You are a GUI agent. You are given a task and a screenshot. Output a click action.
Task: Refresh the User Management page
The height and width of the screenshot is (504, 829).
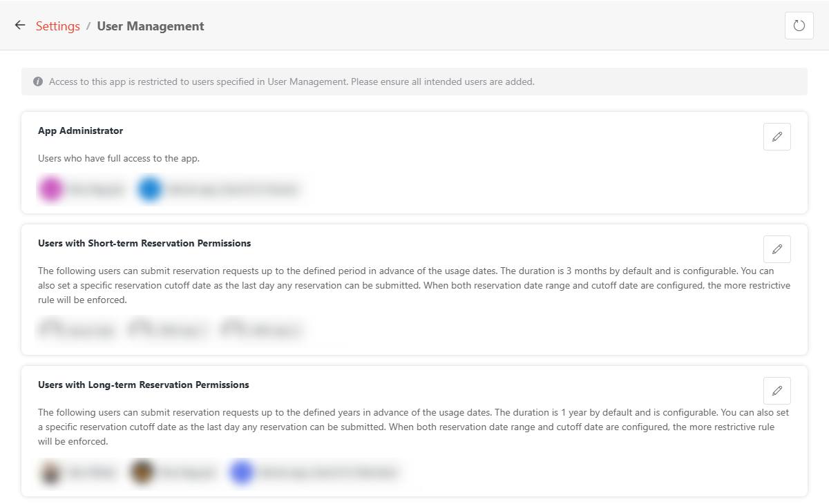pos(799,26)
